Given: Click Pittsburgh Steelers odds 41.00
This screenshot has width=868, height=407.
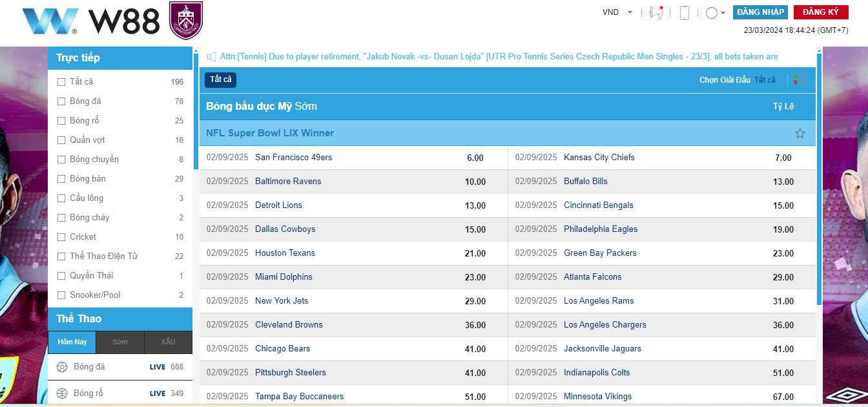Looking at the screenshot, I should (475, 373).
